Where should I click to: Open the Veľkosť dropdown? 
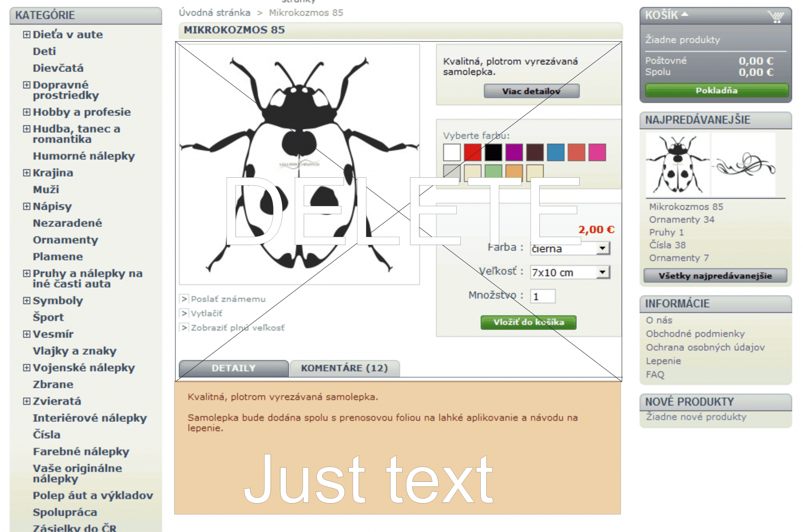(x=603, y=272)
